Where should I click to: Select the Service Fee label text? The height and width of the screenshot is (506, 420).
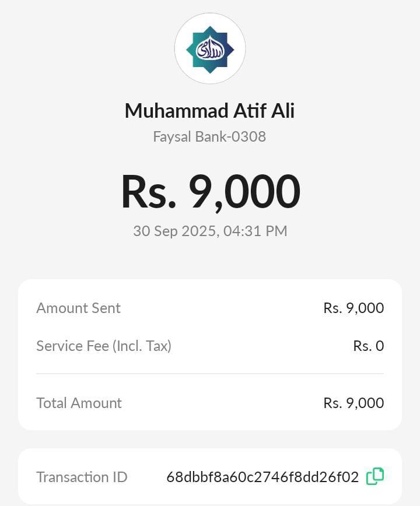[x=72, y=346]
